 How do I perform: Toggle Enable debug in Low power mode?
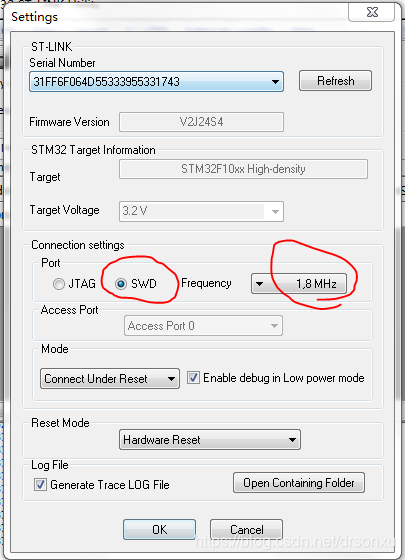(x=193, y=378)
